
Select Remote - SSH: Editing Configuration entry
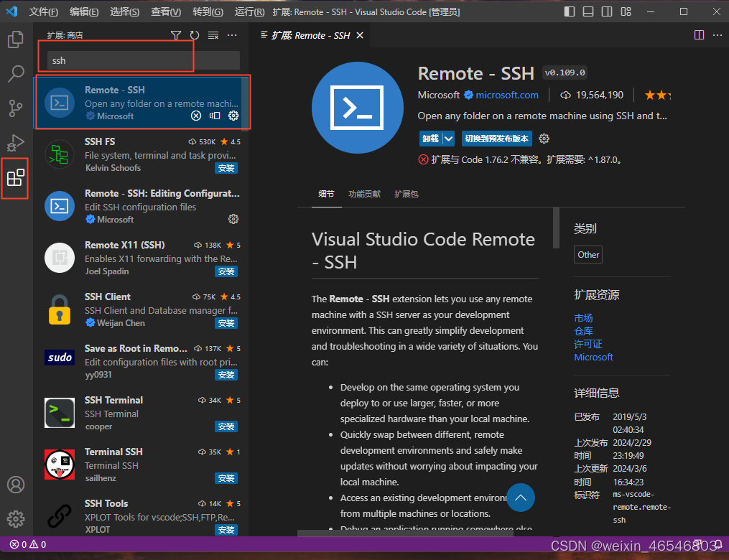[141, 206]
